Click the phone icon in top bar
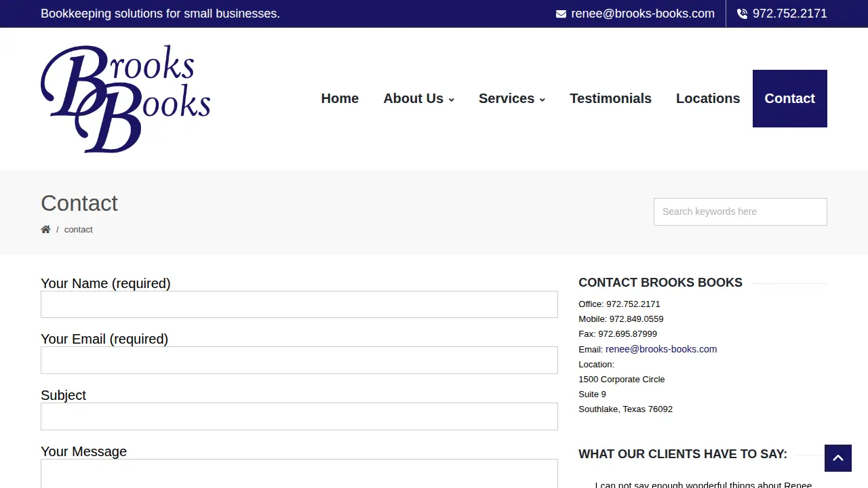The width and height of the screenshot is (868, 488). pyautogui.click(x=742, y=14)
